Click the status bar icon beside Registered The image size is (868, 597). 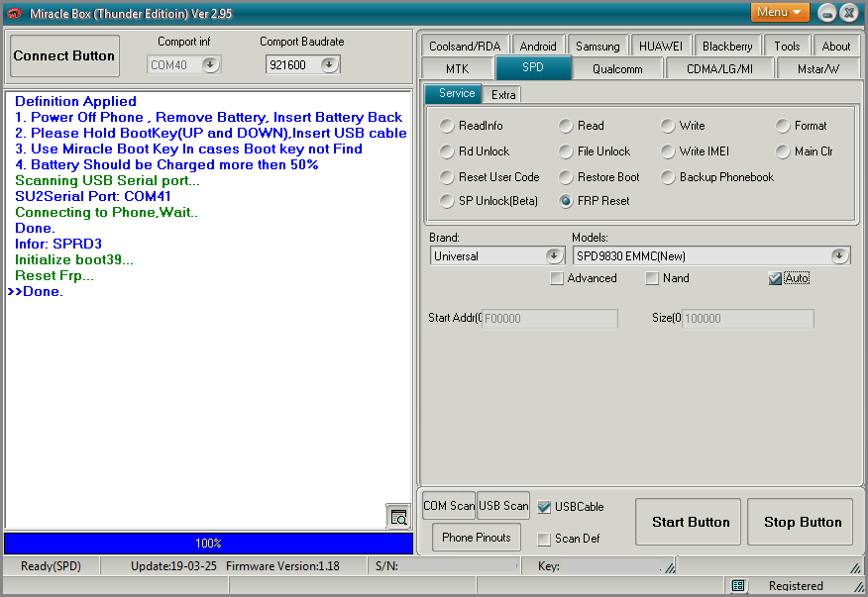pos(737,585)
